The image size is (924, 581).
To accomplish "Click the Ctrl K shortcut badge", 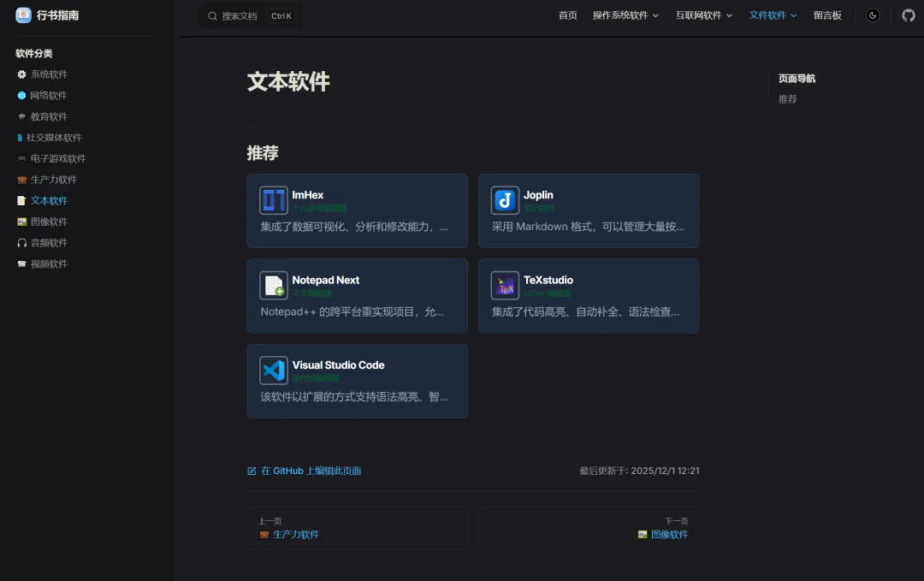I will click(281, 16).
